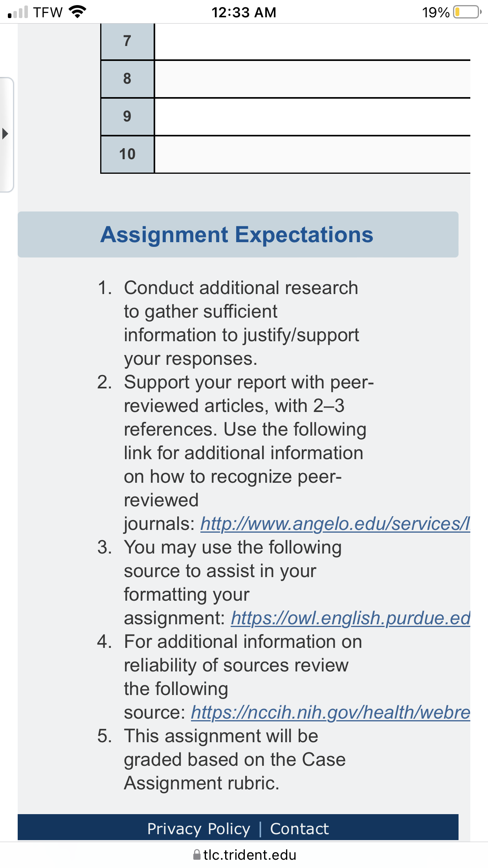
Task: Tap the 12:33 AM clock in status bar
Action: [244, 12]
